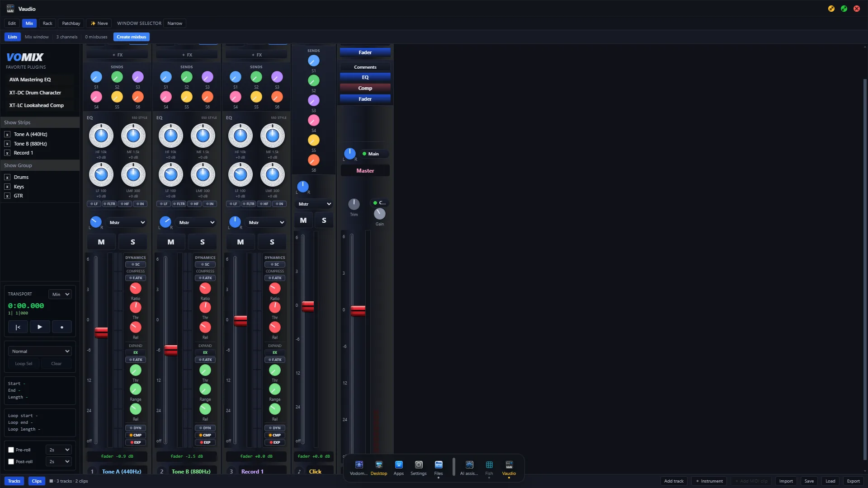This screenshot has height=488, width=868.
Task: Toggle the GTR group checkbox
Action: click(7, 196)
